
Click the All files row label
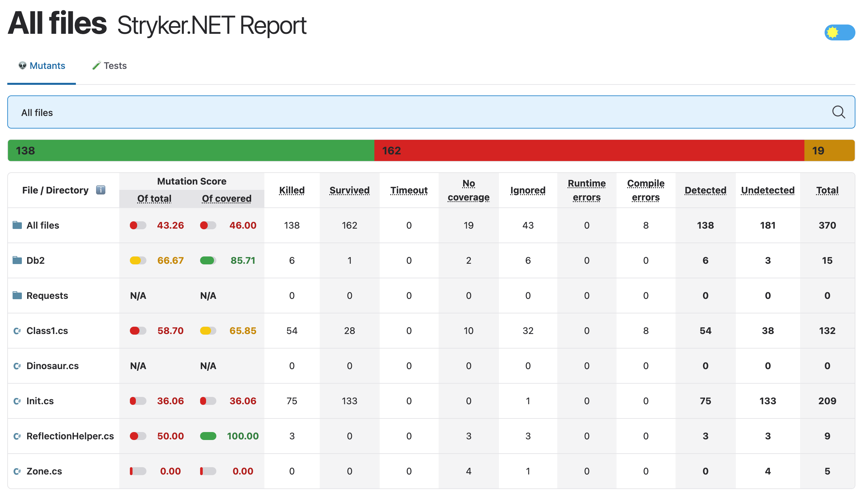coord(43,225)
